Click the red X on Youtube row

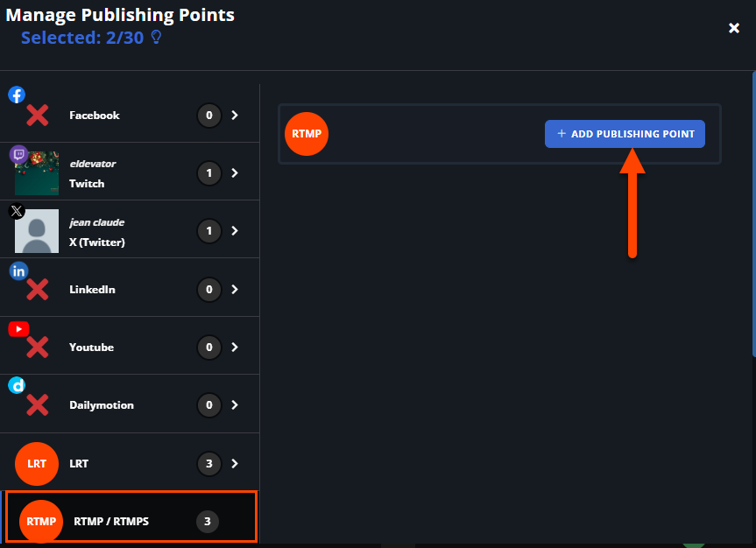(37, 347)
